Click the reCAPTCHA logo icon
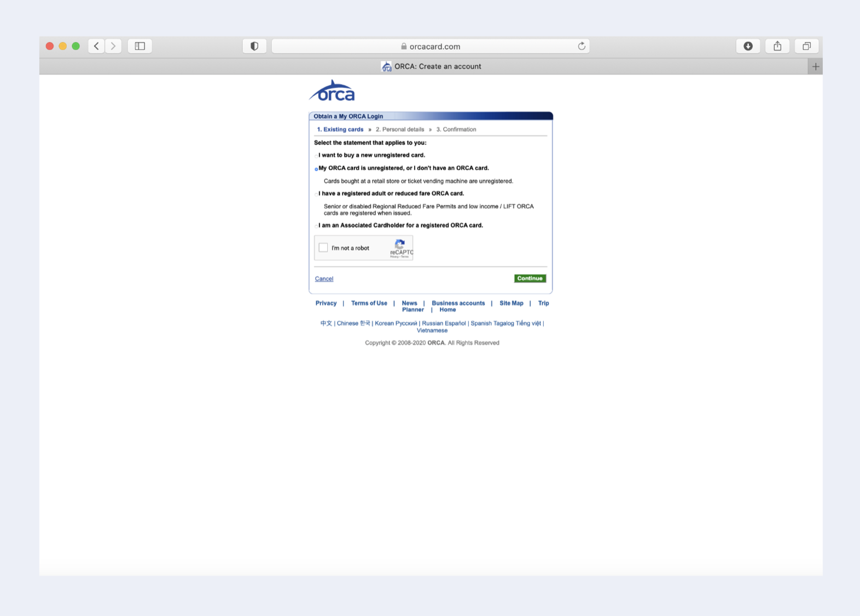This screenshot has height=616, width=860. point(400,244)
